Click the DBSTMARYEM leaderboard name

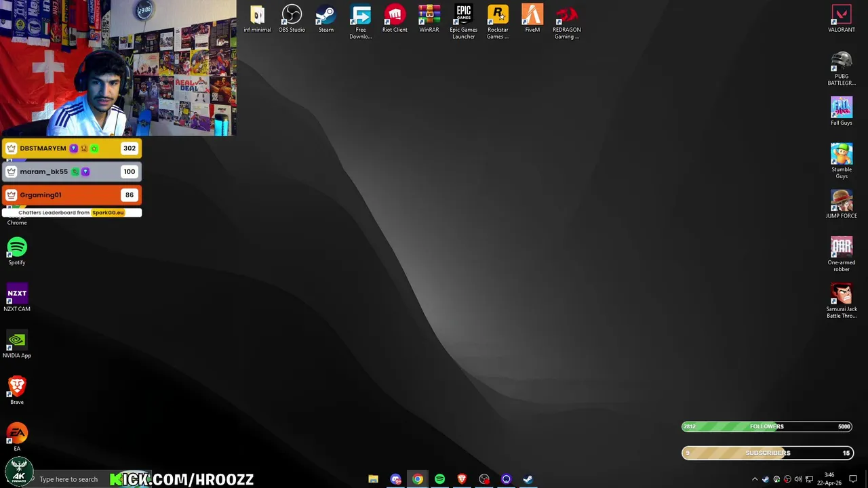(43, 148)
